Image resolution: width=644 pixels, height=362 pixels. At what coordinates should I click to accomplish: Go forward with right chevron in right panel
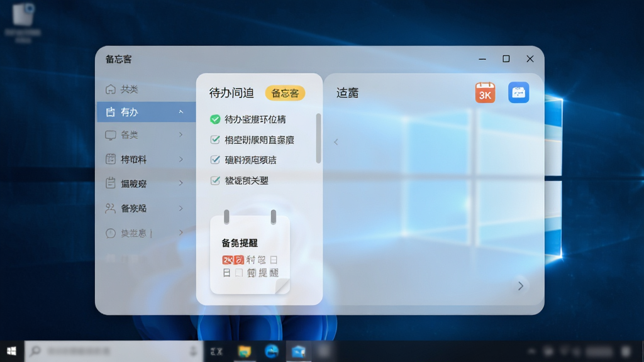520,286
